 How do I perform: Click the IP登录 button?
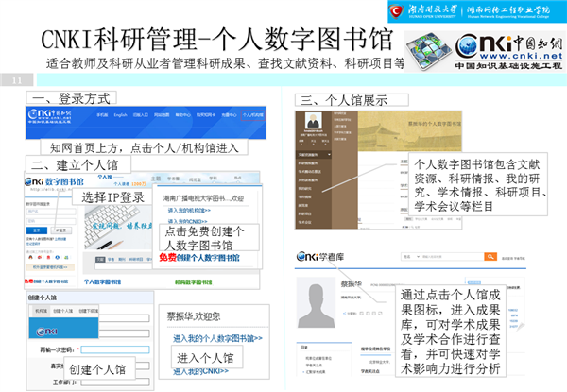tap(61, 230)
